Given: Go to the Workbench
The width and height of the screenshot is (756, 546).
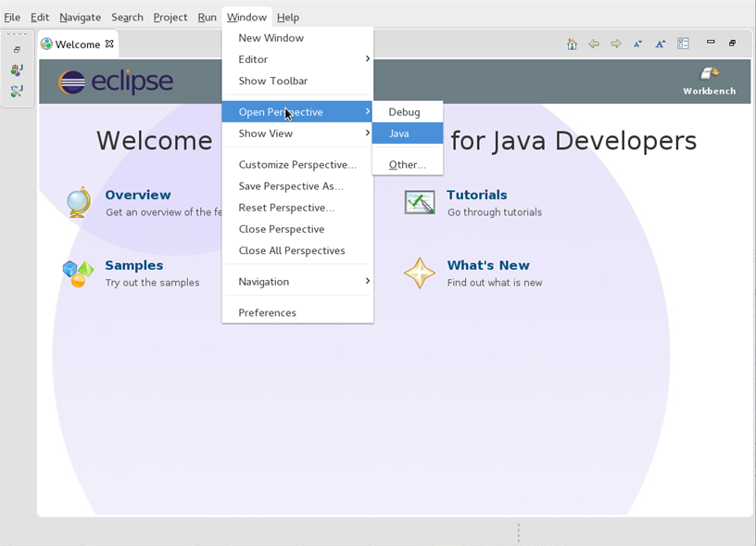Looking at the screenshot, I should (x=710, y=81).
